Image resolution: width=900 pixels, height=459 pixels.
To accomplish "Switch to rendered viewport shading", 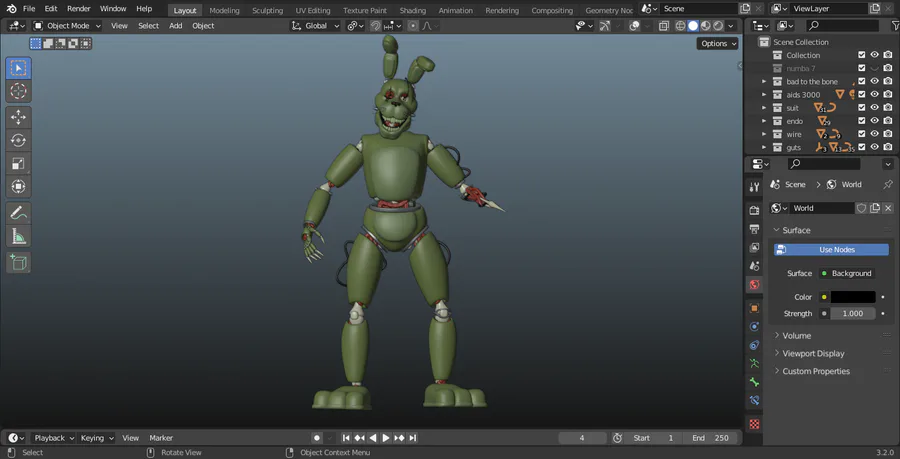I will click(718, 26).
